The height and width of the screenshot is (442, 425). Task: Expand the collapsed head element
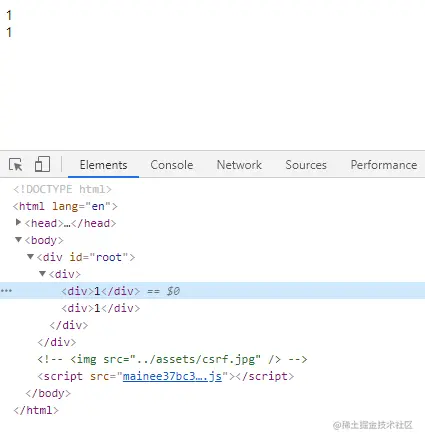(x=18, y=222)
